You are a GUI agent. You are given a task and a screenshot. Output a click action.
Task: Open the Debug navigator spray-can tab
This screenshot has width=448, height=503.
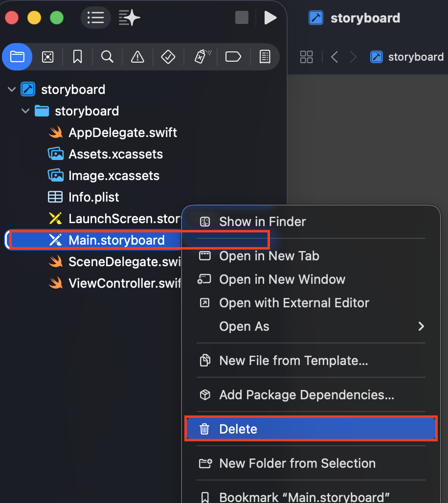coord(202,57)
